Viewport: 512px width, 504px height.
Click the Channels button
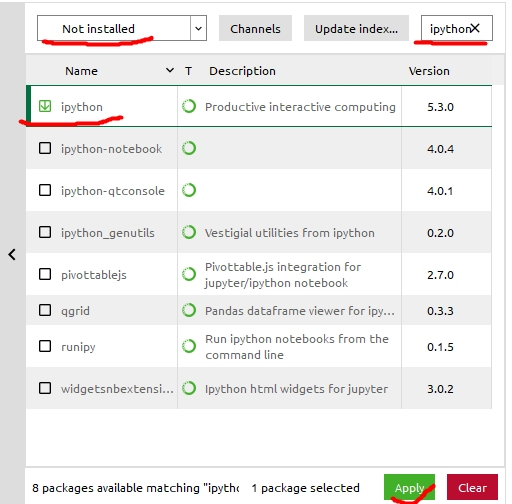[255, 29]
